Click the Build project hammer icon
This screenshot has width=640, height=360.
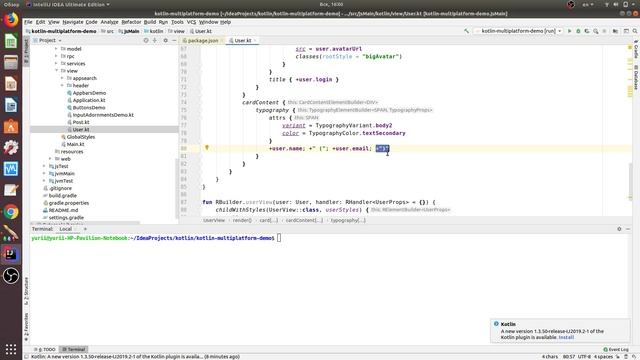[467, 31]
